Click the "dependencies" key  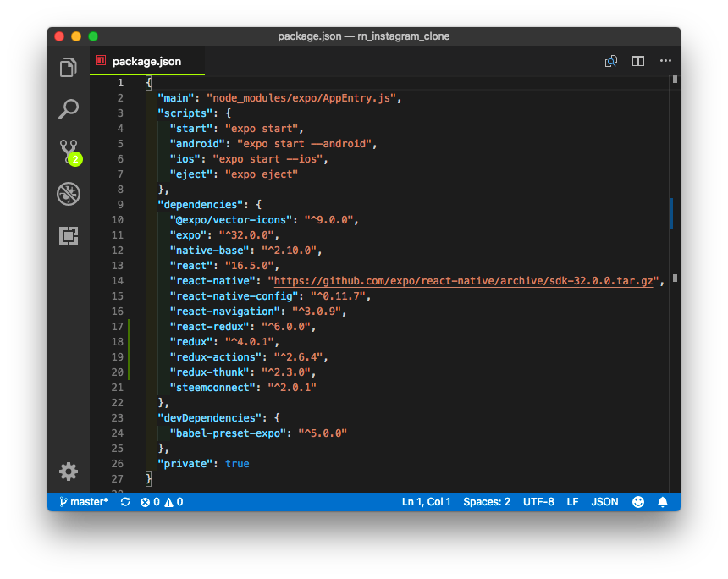tap(200, 205)
